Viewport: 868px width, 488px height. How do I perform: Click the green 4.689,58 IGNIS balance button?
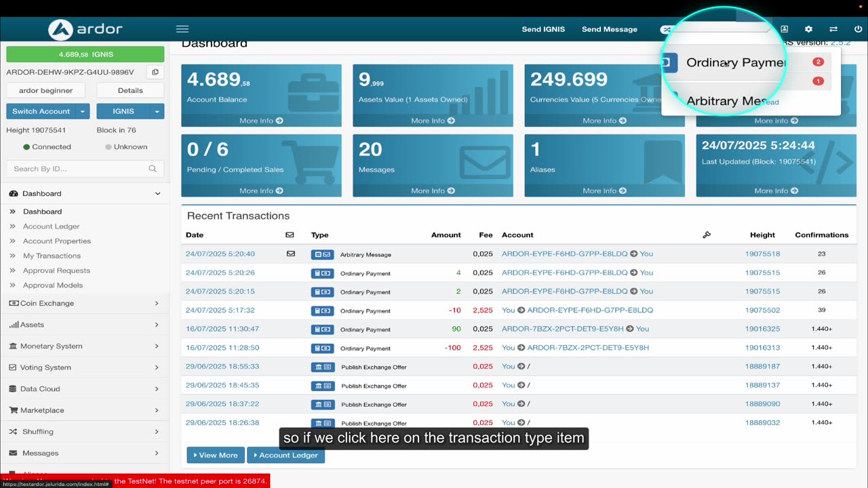(x=85, y=54)
